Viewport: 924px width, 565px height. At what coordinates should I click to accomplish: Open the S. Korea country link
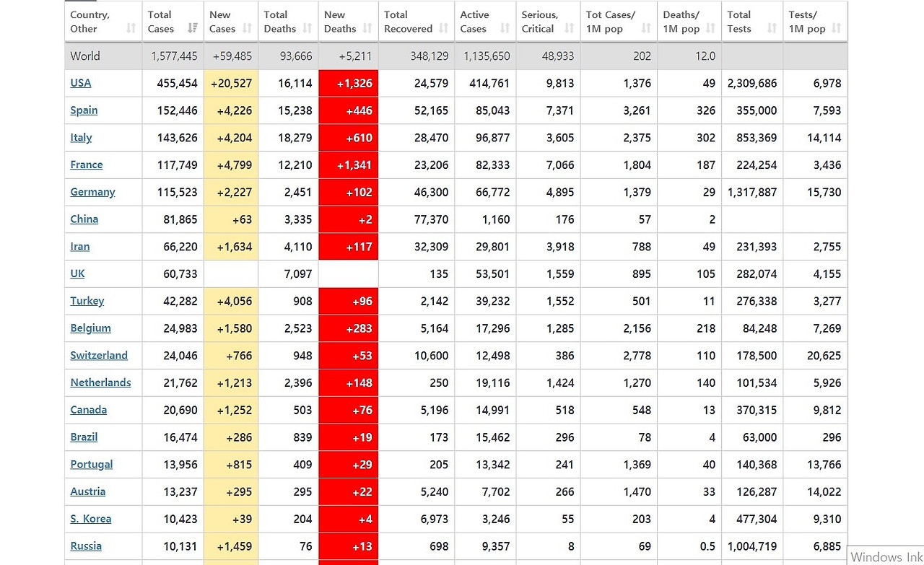pos(91,519)
